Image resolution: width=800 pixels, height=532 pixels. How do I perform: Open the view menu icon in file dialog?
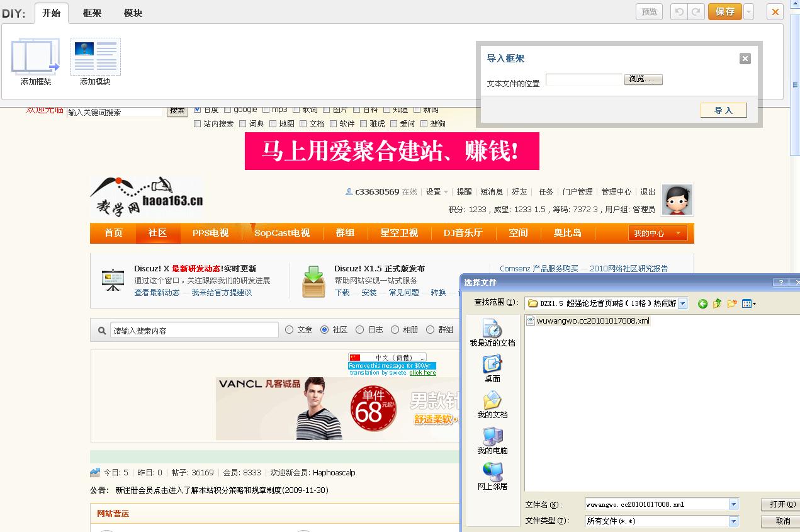pyautogui.click(x=749, y=303)
